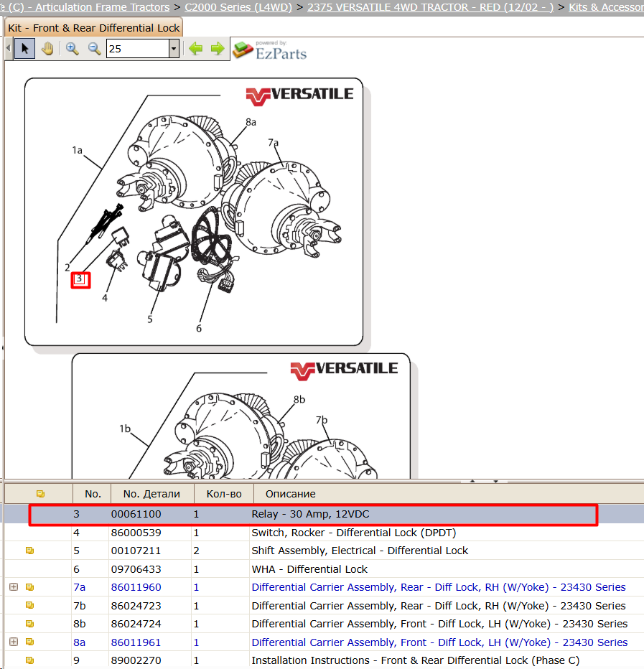The image size is (644, 669).
Task: Open note icon for item 7b
Action: [x=30, y=605]
